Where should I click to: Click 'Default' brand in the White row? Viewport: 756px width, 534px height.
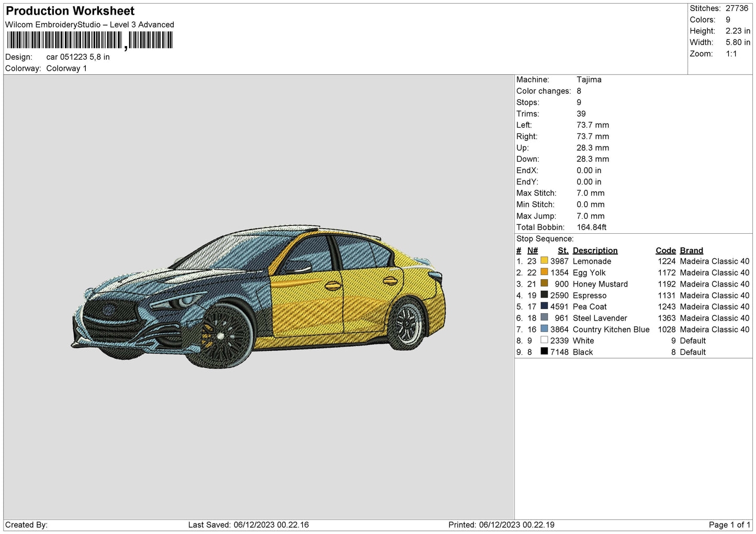pos(693,341)
